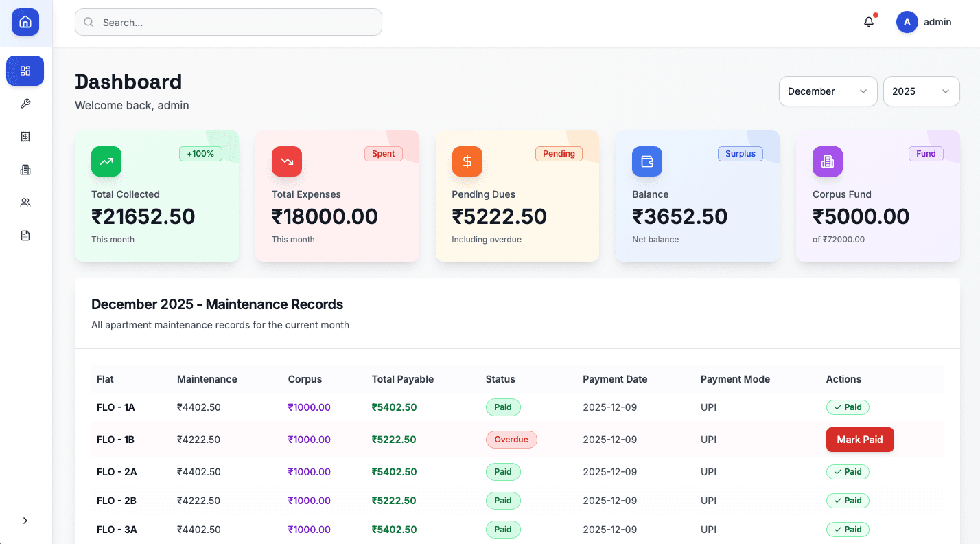Open the residents people icon in sidebar
The width and height of the screenshot is (980, 544).
pyautogui.click(x=25, y=202)
